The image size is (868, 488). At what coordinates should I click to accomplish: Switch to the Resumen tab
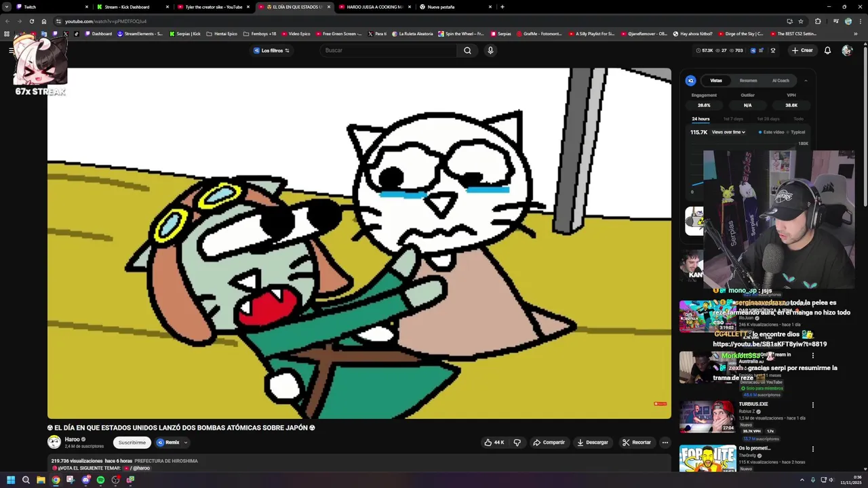pyautogui.click(x=749, y=81)
